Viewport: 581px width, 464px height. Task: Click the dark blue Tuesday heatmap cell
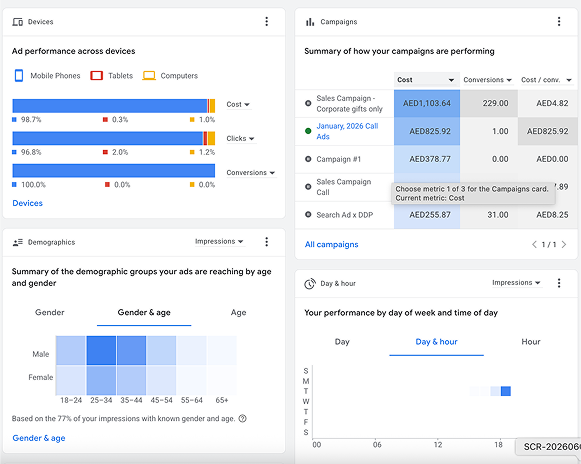[x=505, y=391]
